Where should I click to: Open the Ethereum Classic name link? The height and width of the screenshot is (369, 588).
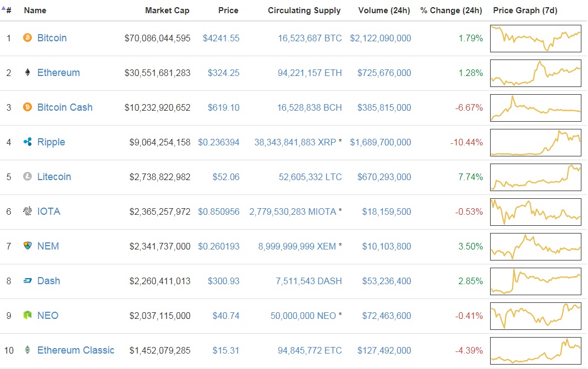[x=76, y=350]
